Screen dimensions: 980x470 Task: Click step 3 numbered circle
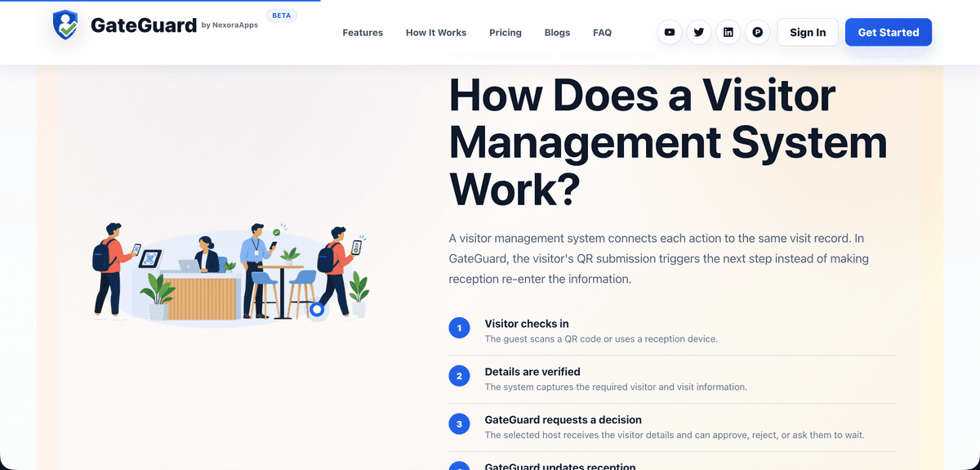460,424
